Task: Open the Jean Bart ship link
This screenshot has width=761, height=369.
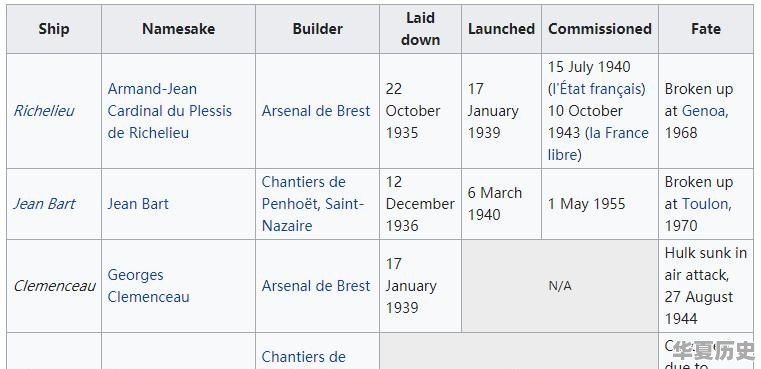Action: (x=44, y=204)
